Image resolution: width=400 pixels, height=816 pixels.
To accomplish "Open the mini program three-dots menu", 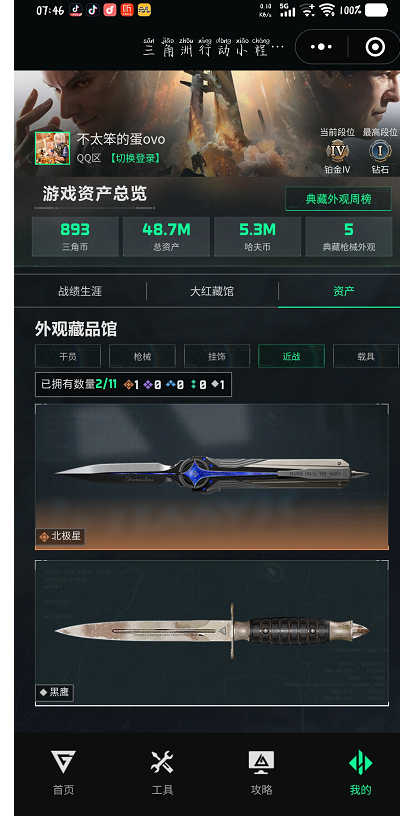I will point(321,47).
